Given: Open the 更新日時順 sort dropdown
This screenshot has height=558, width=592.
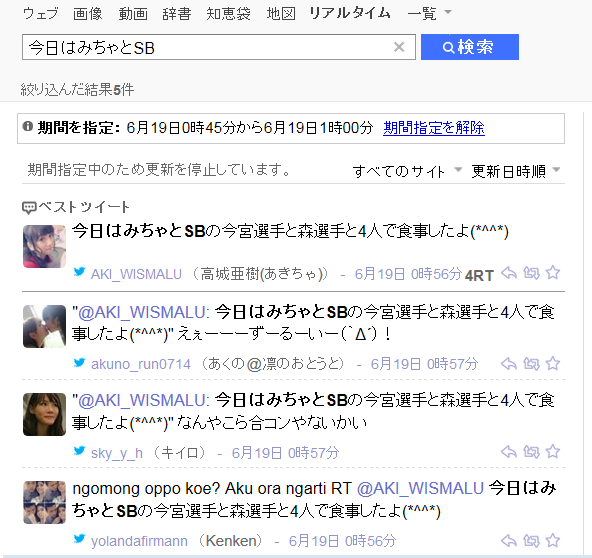Looking at the screenshot, I should coord(515,171).
